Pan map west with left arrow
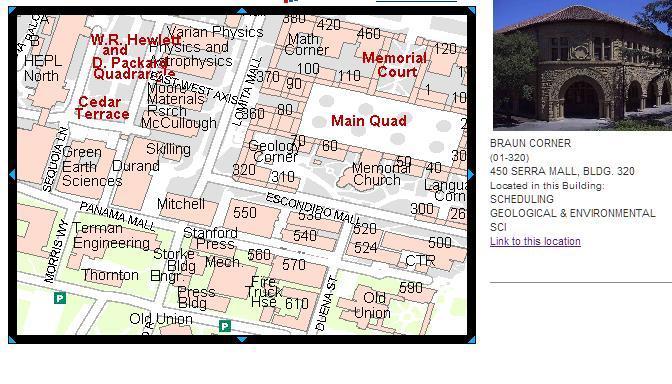 (x=12, y=174)
